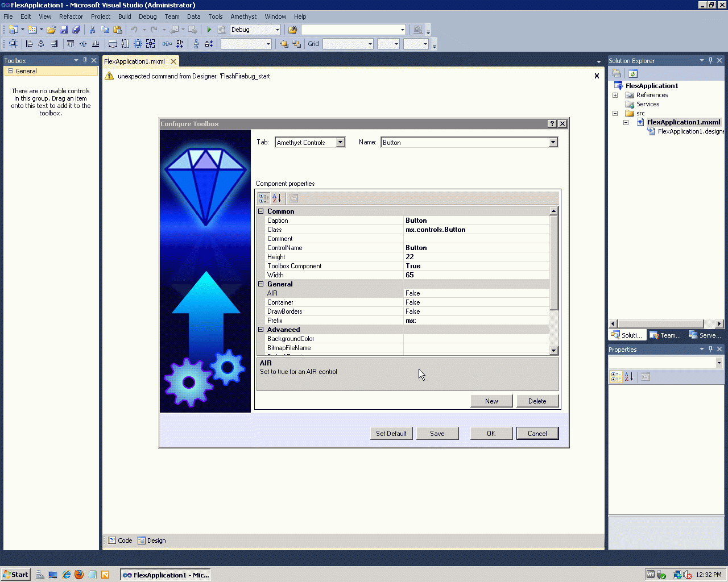Open the Amethyst menu
Image resolution: width=728 pixels, height=582 pixels.
[x=243, y=16]
